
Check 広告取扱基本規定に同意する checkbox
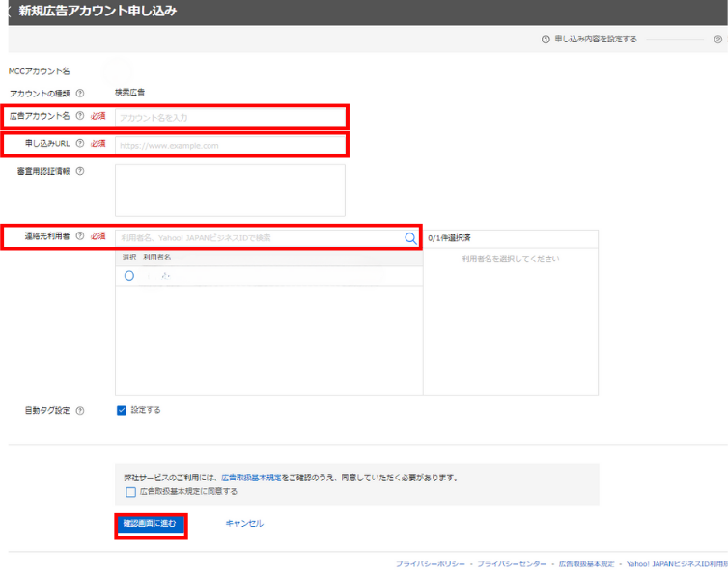click(130, 491)
